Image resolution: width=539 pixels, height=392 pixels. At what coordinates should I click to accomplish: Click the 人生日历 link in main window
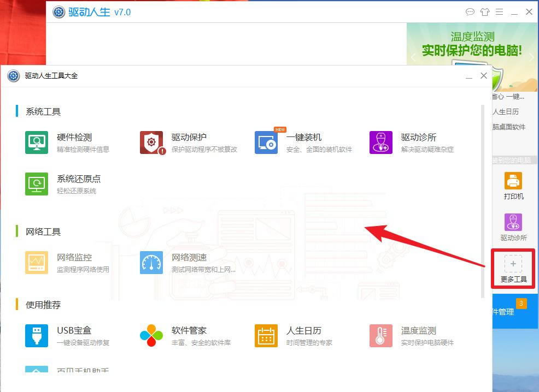506,112
